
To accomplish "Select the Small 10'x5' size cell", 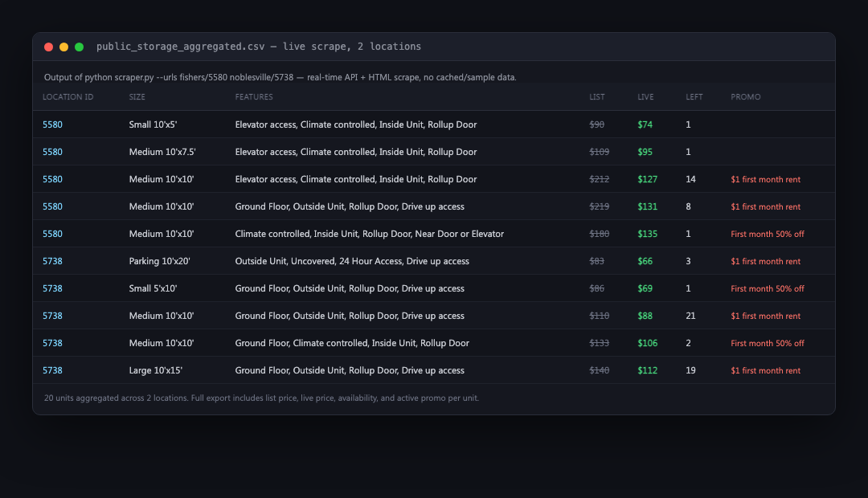I will (153, 124).
